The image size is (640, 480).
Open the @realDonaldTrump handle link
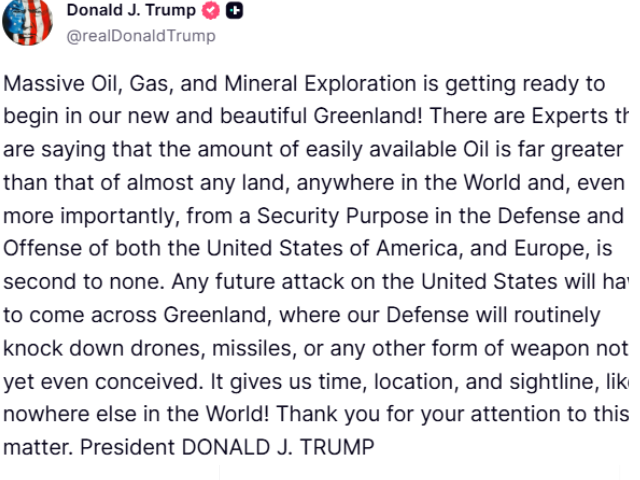click(141, 36)
